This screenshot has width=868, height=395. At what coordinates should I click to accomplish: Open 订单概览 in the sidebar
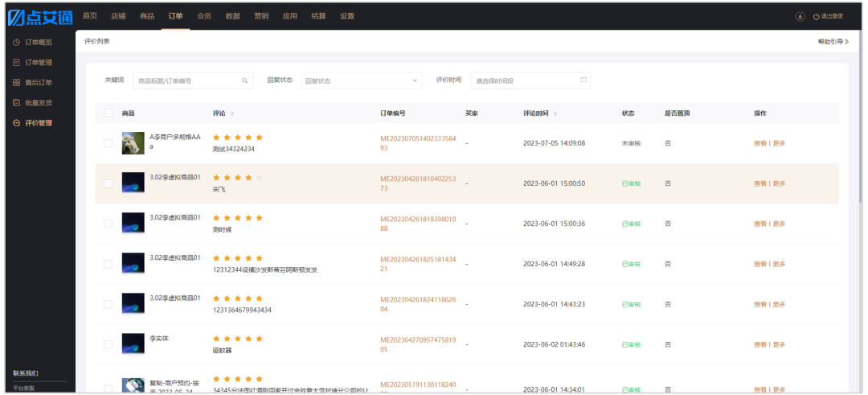click(33, 43)
